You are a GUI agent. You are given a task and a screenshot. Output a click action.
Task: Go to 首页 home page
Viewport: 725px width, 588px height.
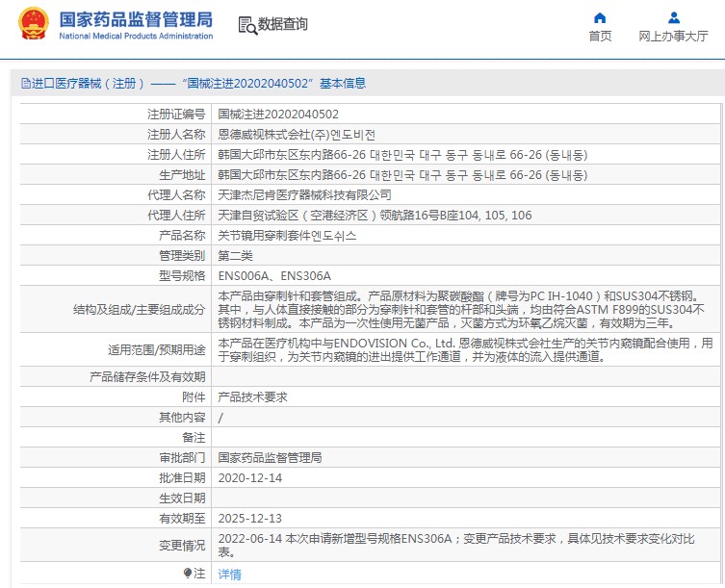pyautogui.click(x=600, y=36)
